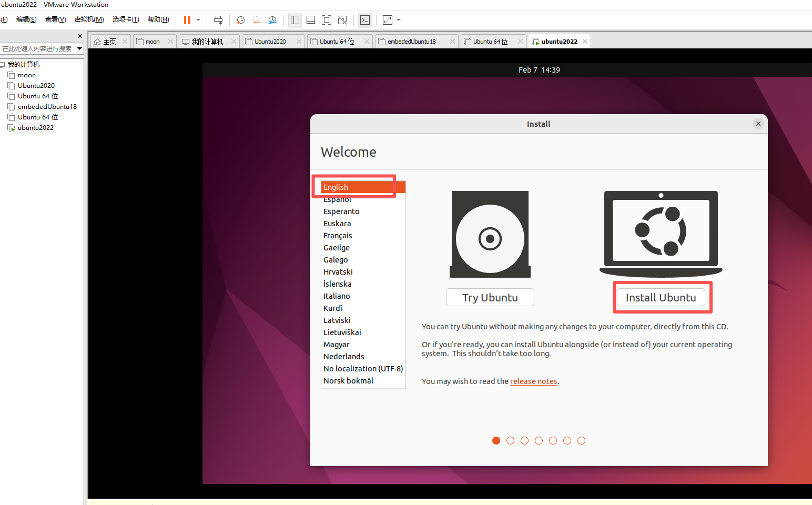
Task: Select Kurdî in the language list
Action: (x=363, y=308)
